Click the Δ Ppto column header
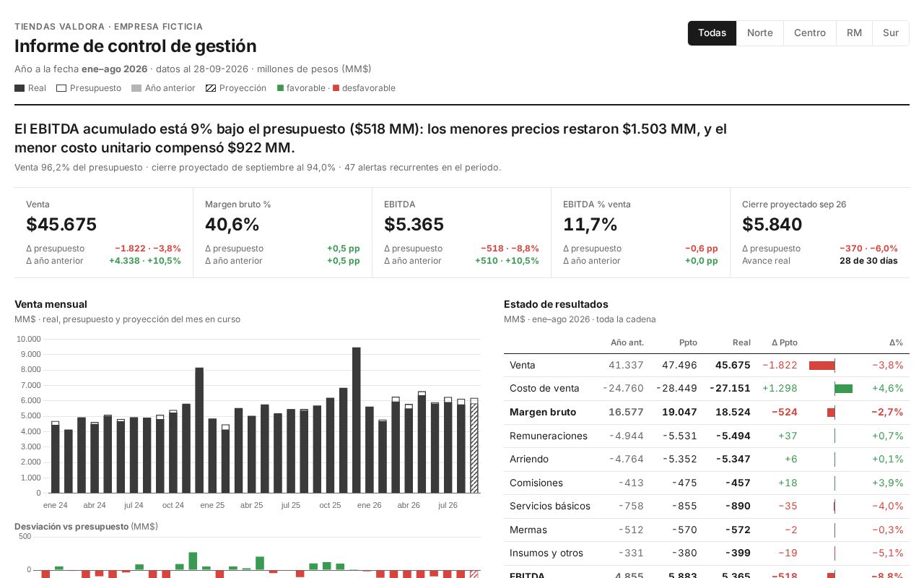Screen dimensions: 924x578 point(785,342)
